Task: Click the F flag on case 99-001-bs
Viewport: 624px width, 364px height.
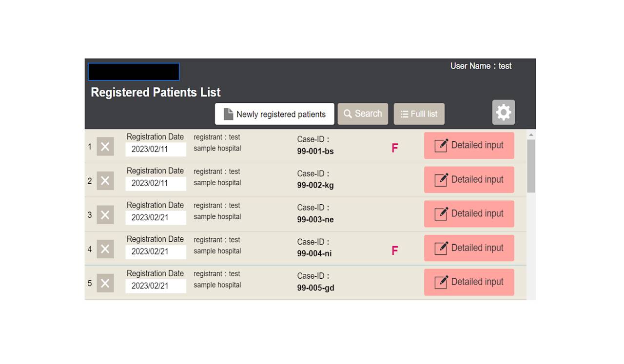Action: (x=394, y=148)
